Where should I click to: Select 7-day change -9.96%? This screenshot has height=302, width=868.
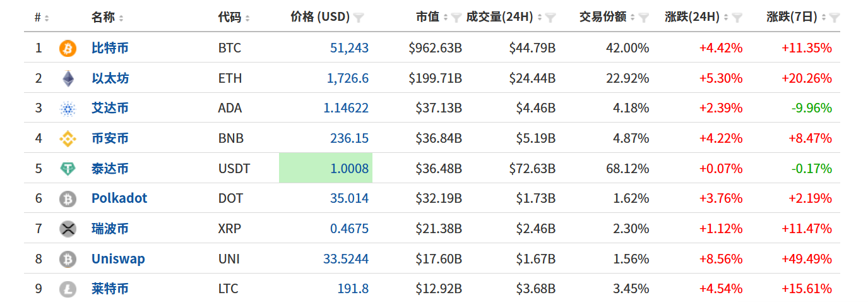(x=812, y=108)
